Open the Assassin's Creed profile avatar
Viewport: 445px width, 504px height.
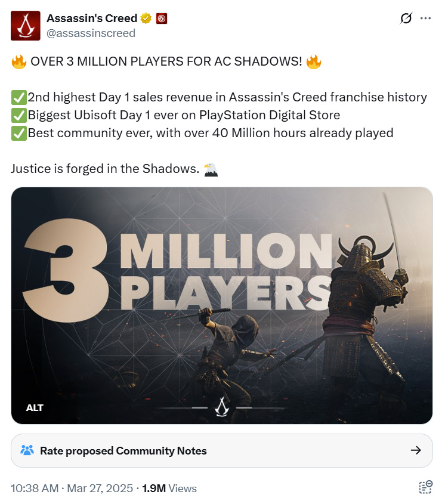point(26,26)
